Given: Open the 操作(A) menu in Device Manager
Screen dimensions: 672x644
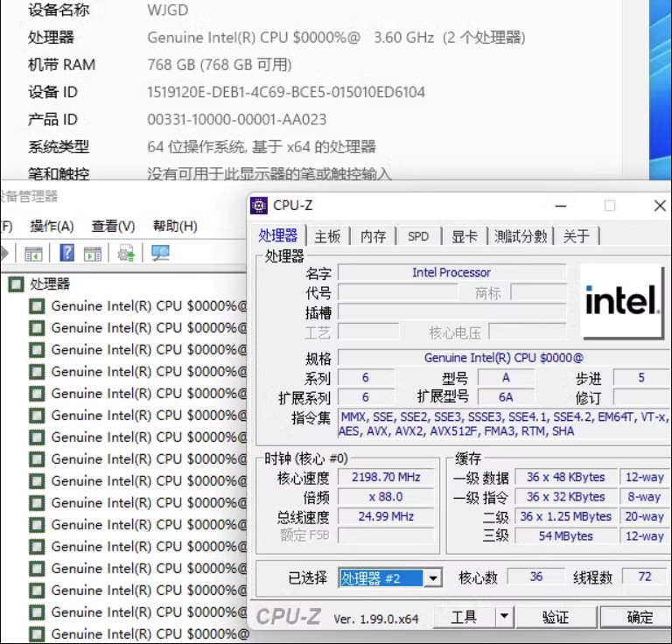Looking at the screenshot, I should point(52,227).
